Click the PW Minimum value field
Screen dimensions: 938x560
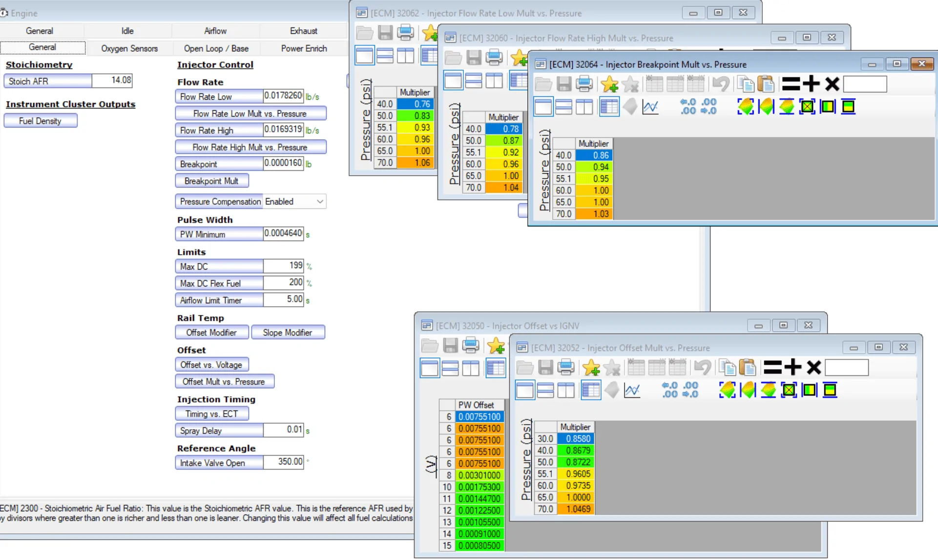point(283,233)
